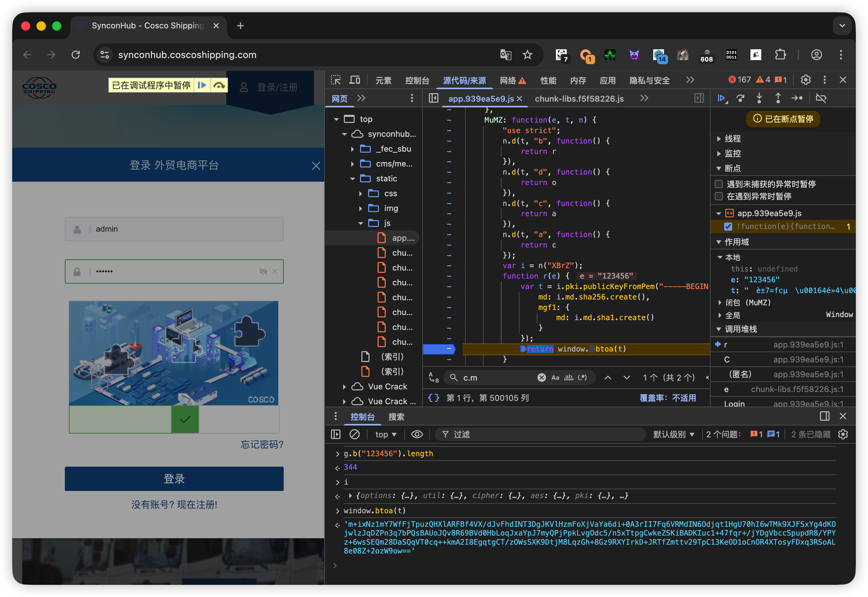The height and width of the screenshot is (597, 868).
Task: Click the step over debugger icon
Action: tap(740, 98)
